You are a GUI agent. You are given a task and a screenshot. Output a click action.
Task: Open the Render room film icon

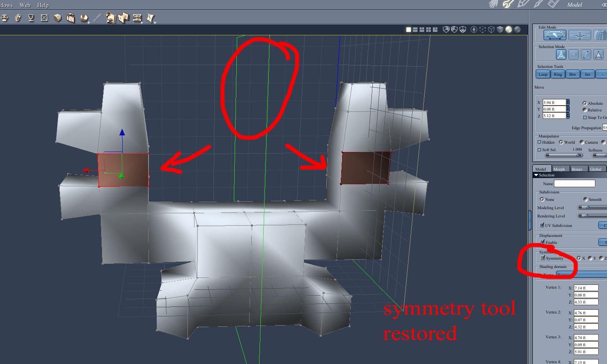tap(554, 4)
